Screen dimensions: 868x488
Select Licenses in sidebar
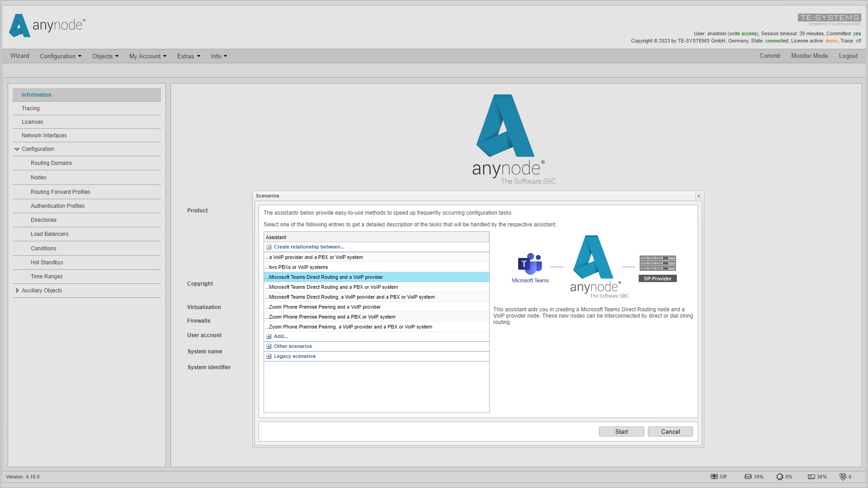pyautogui.click(x=87, y=122)
